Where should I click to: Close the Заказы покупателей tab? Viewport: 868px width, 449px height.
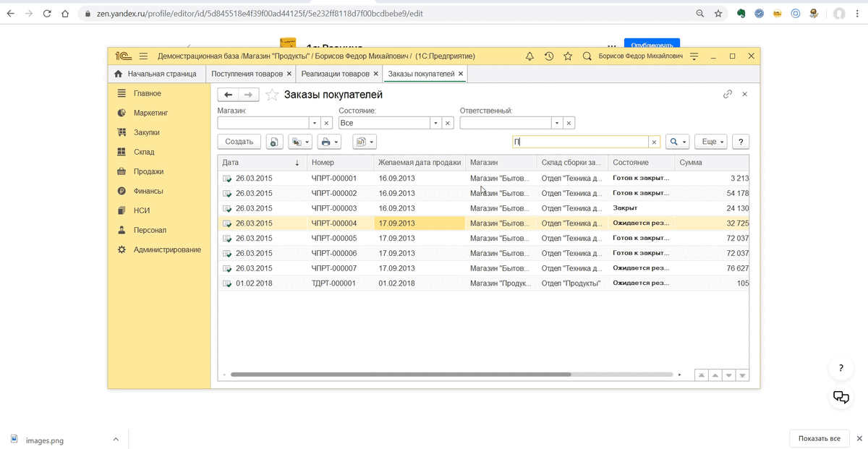tap(461, 74)
